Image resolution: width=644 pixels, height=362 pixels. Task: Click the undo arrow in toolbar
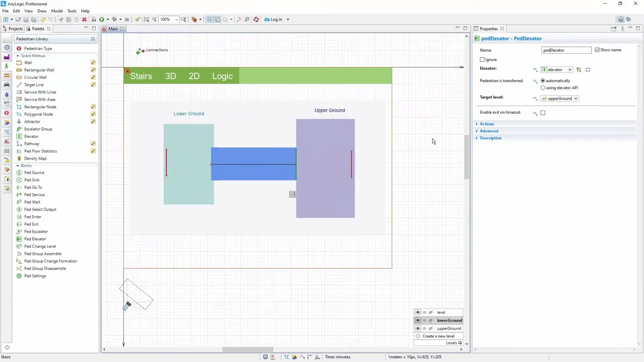(43, 19)
